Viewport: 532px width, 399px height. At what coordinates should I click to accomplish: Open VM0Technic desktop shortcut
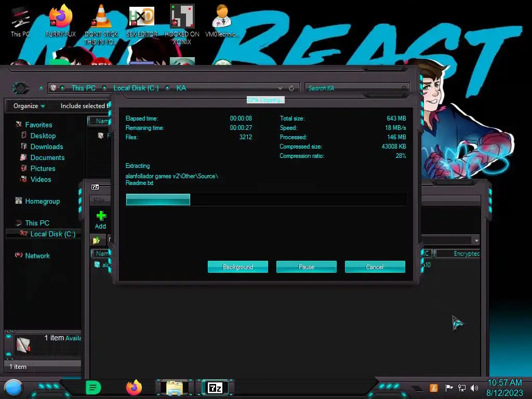click(222, 20)
